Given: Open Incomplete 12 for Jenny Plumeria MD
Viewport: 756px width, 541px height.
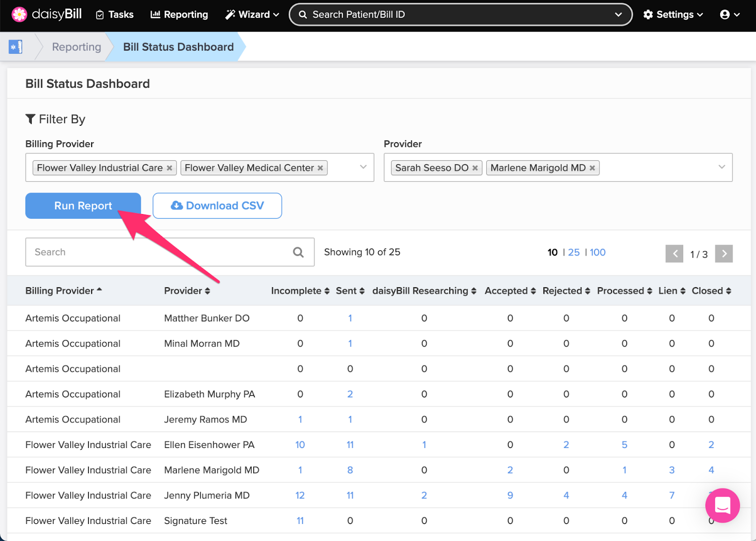Looking at the screenshot, I should pos(300,495).
